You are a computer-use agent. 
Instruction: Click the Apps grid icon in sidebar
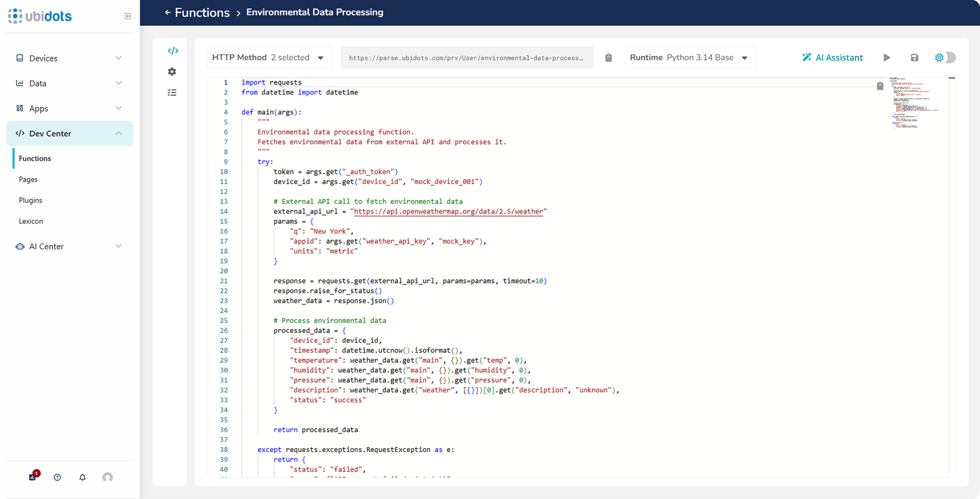[20, 108]
